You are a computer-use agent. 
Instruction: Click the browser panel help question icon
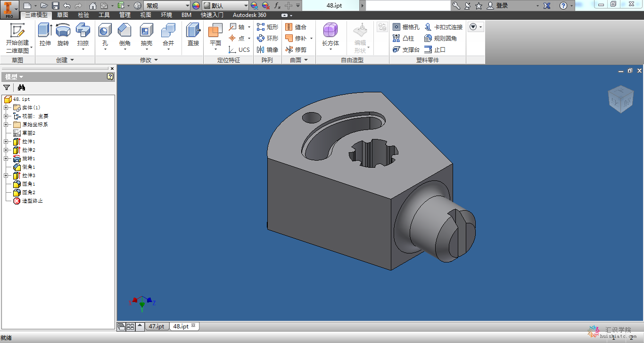[110, 76]
